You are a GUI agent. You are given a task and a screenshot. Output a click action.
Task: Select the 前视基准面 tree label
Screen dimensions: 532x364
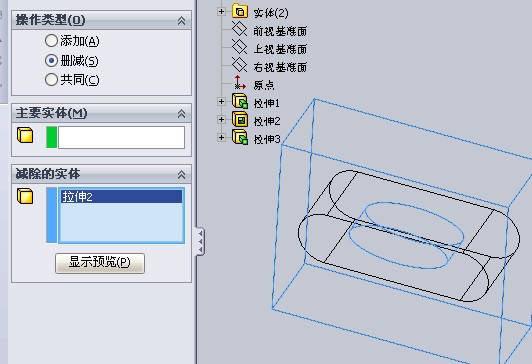point(280,31)
